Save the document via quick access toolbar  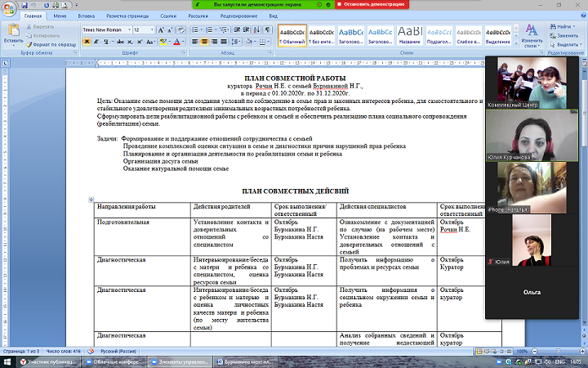pyautogui.click(x=24, y=5)
